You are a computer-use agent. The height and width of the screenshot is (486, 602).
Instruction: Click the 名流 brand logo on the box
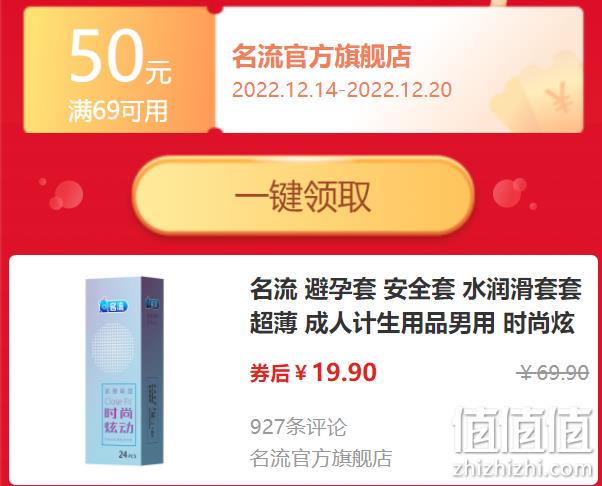click(113, 306)
